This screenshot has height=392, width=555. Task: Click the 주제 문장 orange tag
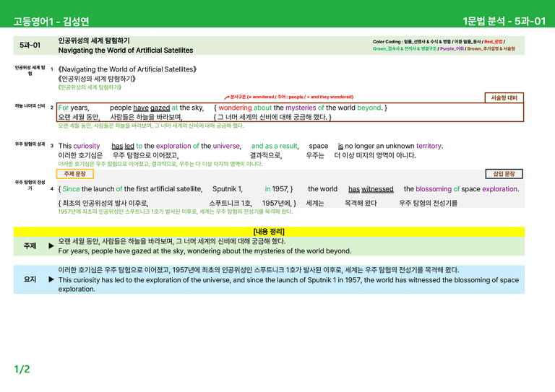coord(75,174)
